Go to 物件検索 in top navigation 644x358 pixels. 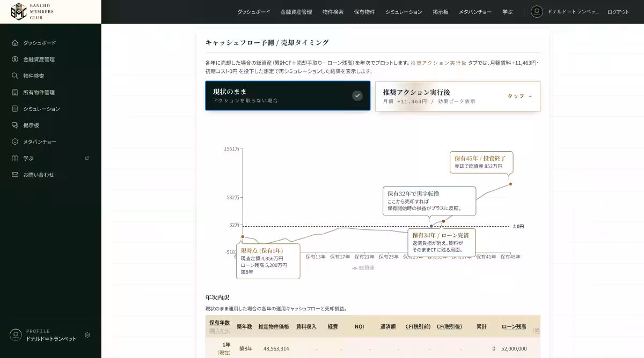[333, 12]
